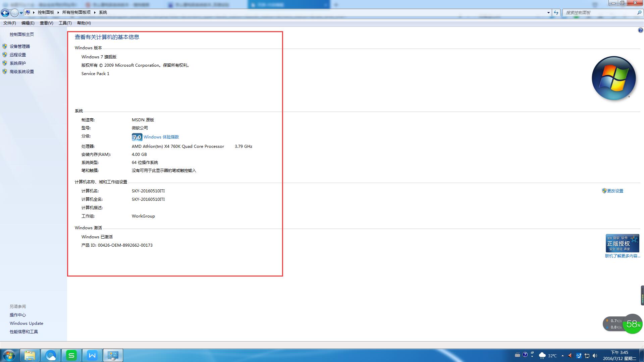Click the 7.0 experience index score badge

pos(137,137)
